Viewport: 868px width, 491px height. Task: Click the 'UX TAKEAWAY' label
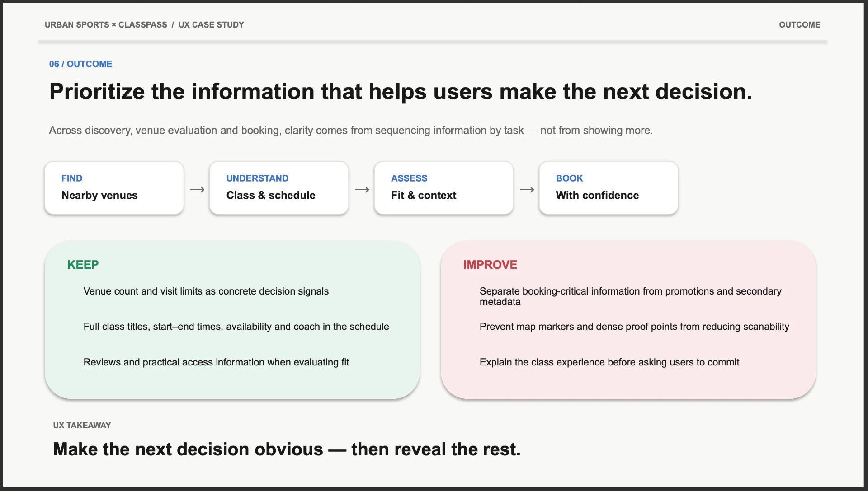(82, 426)
